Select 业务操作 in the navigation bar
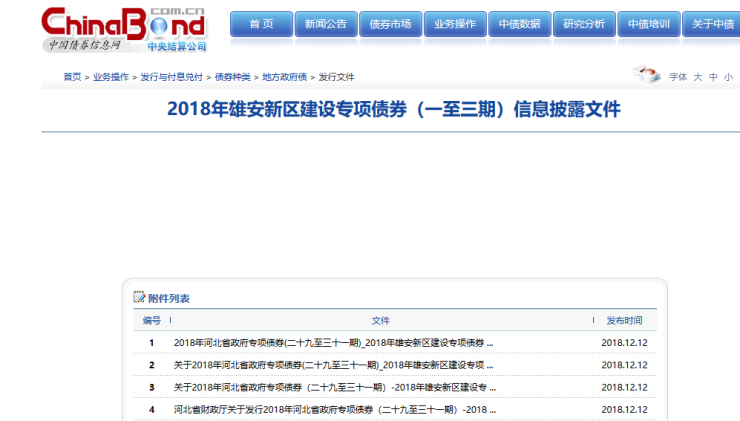 click(455, 24)
